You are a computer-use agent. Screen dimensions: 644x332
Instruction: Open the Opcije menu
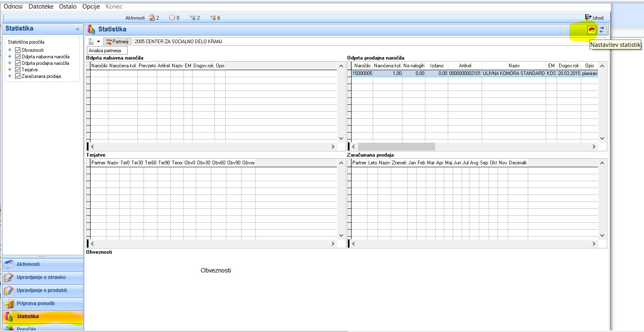(91, 7)
